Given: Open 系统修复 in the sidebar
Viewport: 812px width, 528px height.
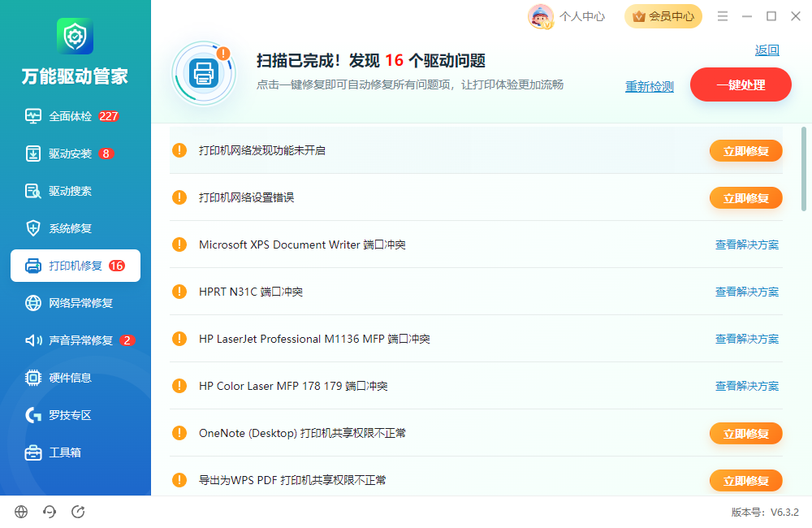Looking at the screenshot, I should tap(76, 228).
